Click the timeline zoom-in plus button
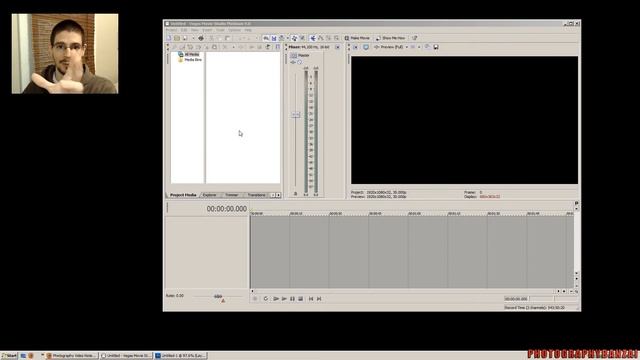 [564, 291]
